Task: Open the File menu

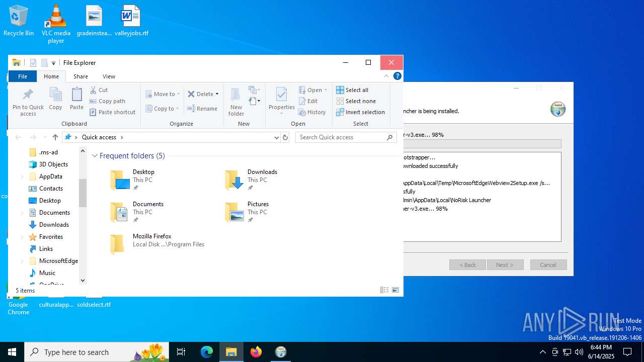Action: (x=23, y=76)
